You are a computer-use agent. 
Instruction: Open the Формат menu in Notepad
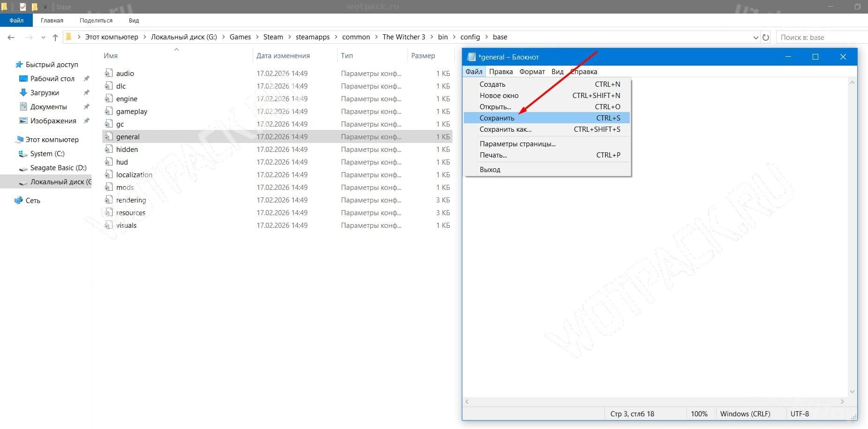point(532,71)
